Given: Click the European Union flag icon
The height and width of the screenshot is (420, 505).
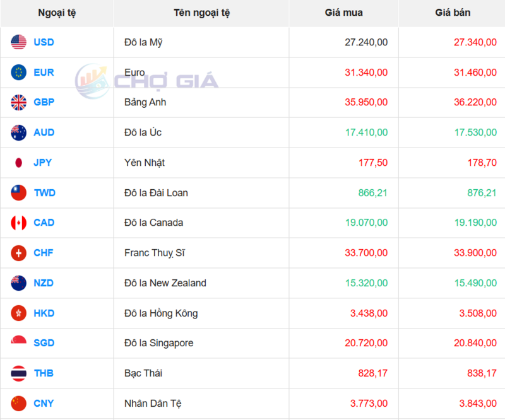Looking at the screenshot, I should coord(18,73).
